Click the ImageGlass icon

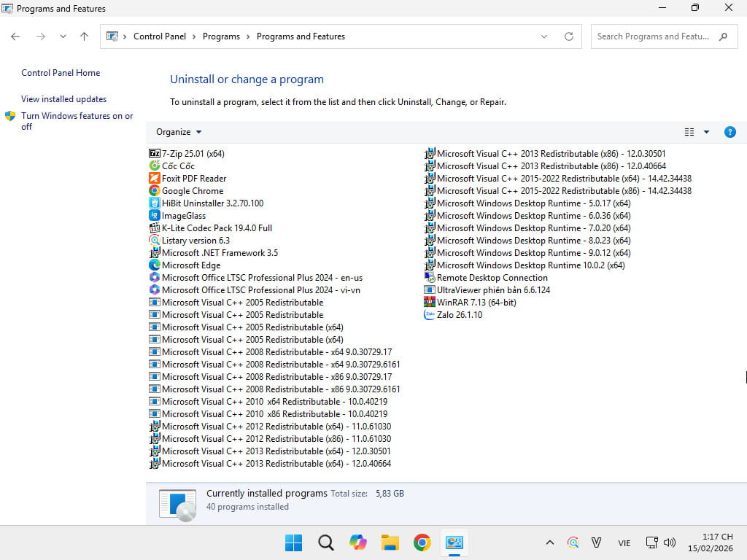(x=155, y=215)
